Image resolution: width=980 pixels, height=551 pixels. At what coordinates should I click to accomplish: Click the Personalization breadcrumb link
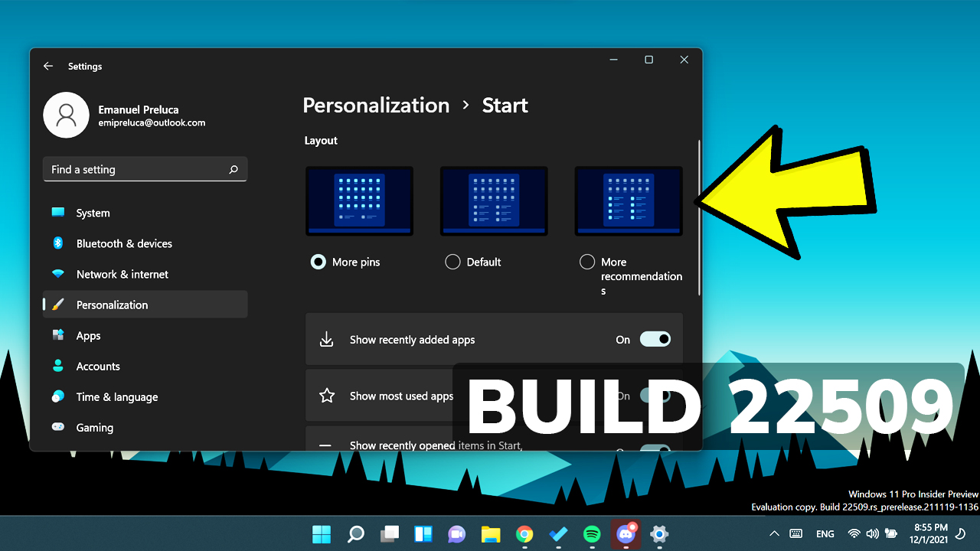[x=376, y=105]
